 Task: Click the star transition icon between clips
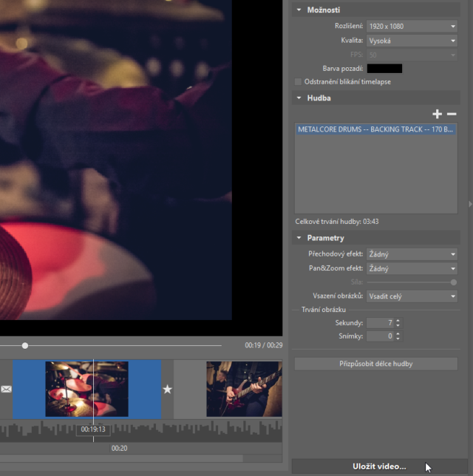coord(167,390)
